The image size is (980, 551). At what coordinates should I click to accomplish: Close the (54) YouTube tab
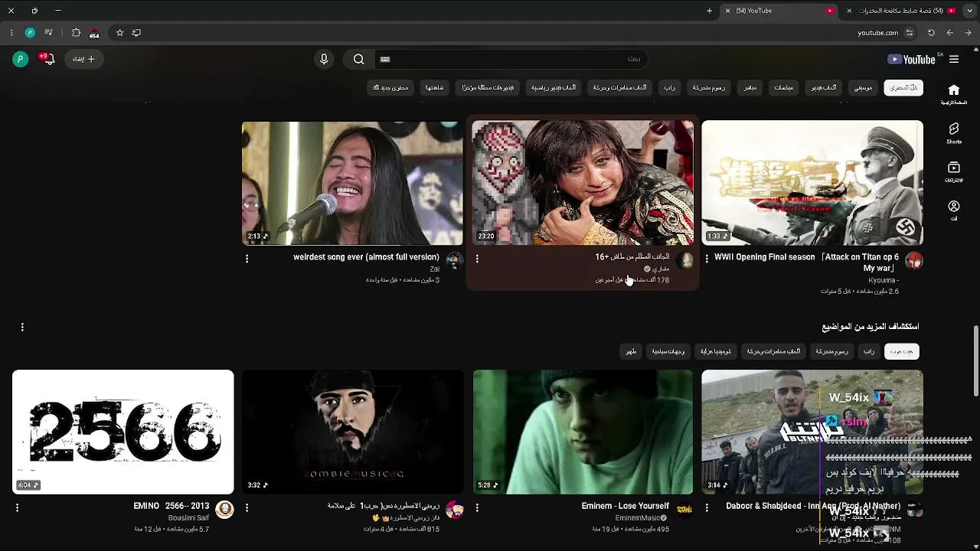727,11
